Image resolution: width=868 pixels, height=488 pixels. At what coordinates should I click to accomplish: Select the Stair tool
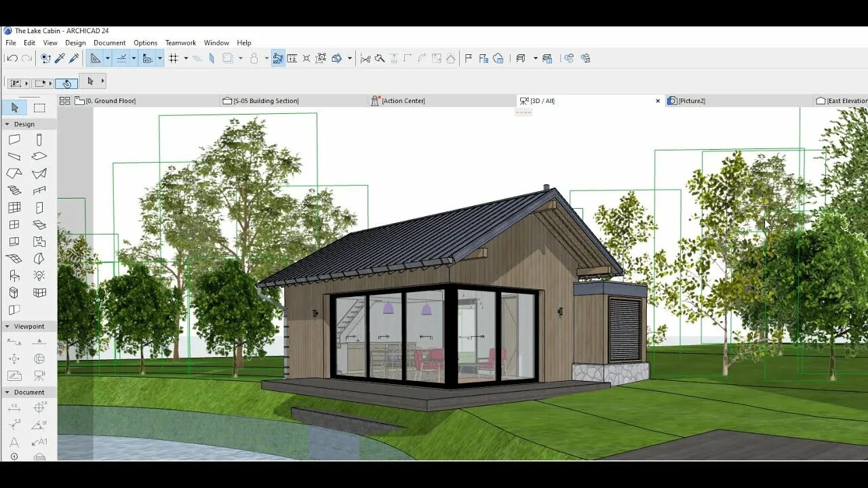click(x=14, y=190)
